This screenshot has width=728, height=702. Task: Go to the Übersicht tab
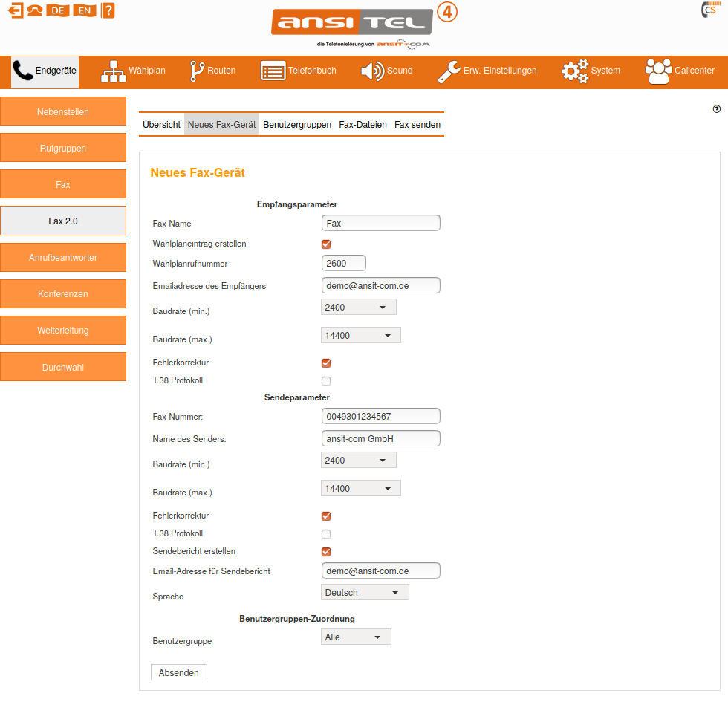(161, 125)
